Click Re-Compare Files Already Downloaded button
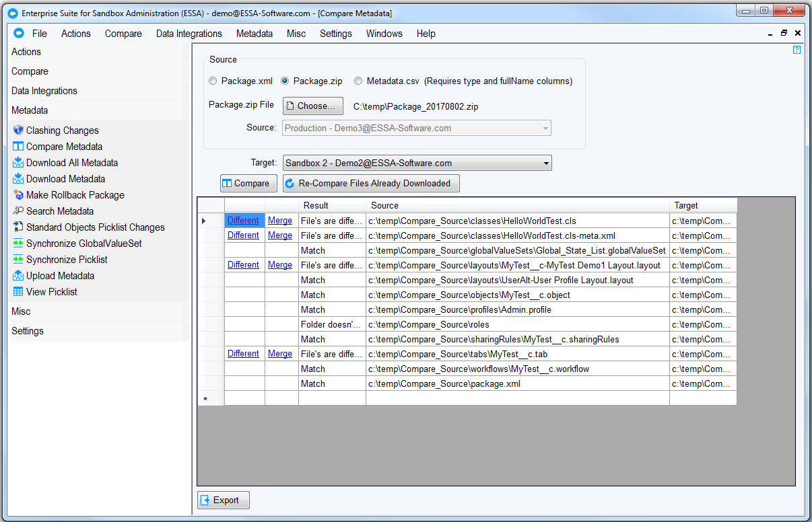Image resolution: width=812 pixels, height=522 pixels. coord(371,183)
